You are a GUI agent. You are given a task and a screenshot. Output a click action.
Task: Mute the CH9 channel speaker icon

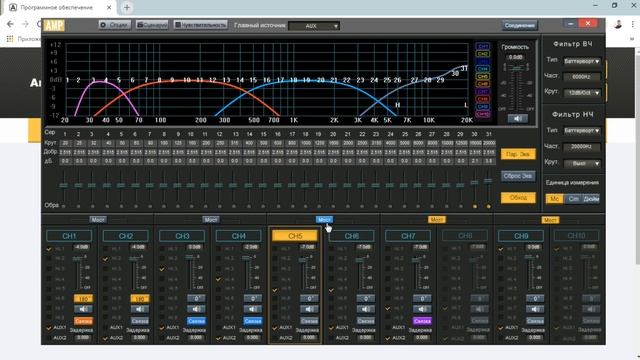(x=535, y=309)
